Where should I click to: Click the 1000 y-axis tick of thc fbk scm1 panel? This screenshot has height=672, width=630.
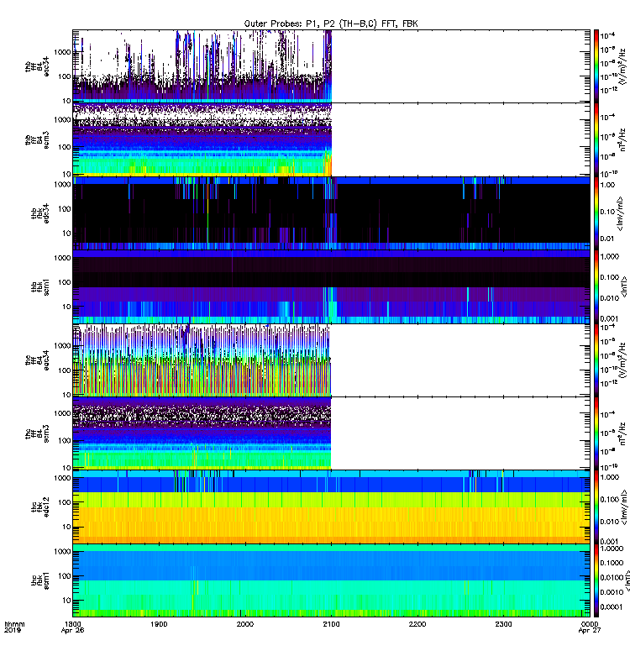tap(62, 552)
